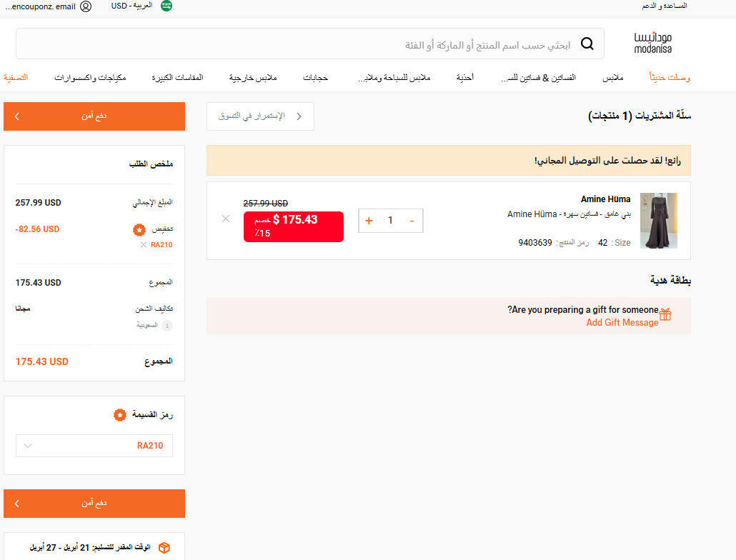Remove the Amine Hüma dress from cart
This screenshot has width=736, height=560.
pyautogui.click(x=226, y=219)
